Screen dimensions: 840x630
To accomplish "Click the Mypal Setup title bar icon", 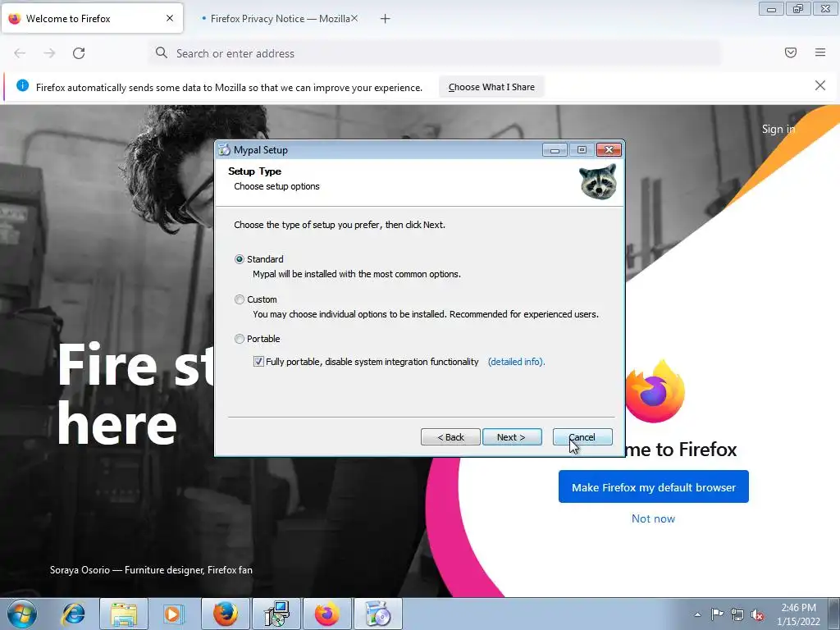I will (x=224, y=150).
